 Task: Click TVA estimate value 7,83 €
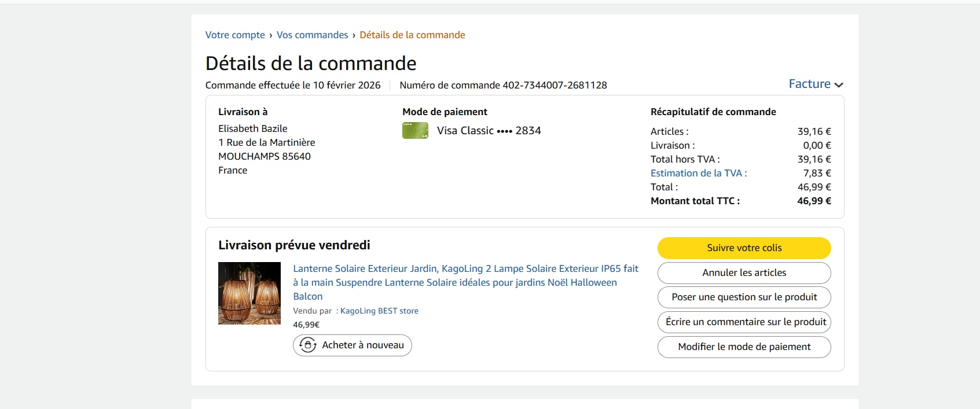coord(817,173)
